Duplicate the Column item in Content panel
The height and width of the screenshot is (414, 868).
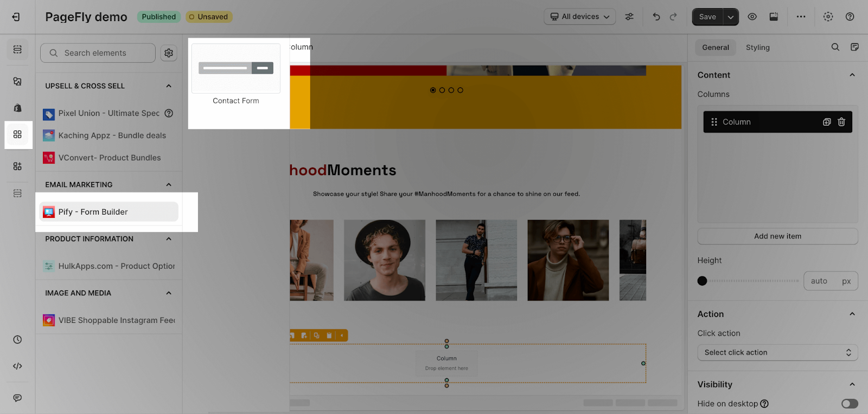click(827, 122)
